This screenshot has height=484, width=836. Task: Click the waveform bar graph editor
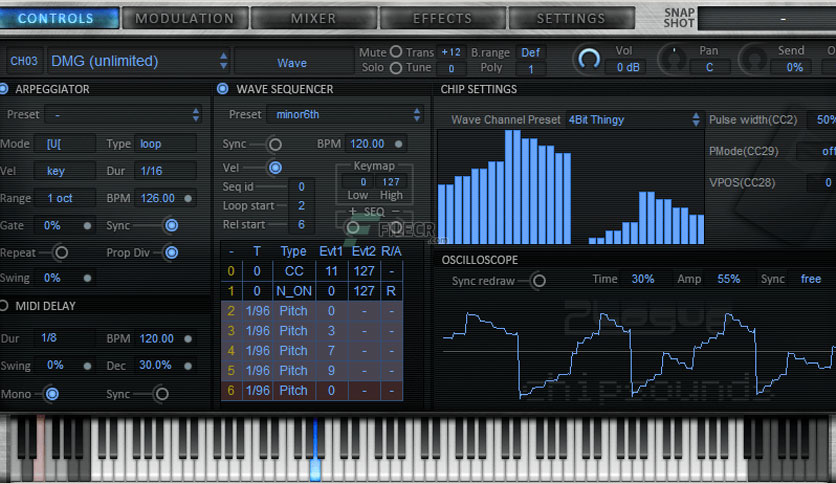point(571,187)
